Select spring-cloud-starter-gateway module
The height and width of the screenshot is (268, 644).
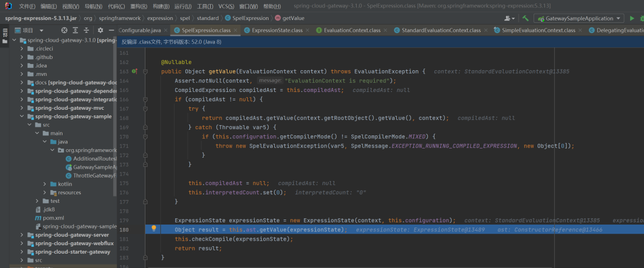coord(69,251)
